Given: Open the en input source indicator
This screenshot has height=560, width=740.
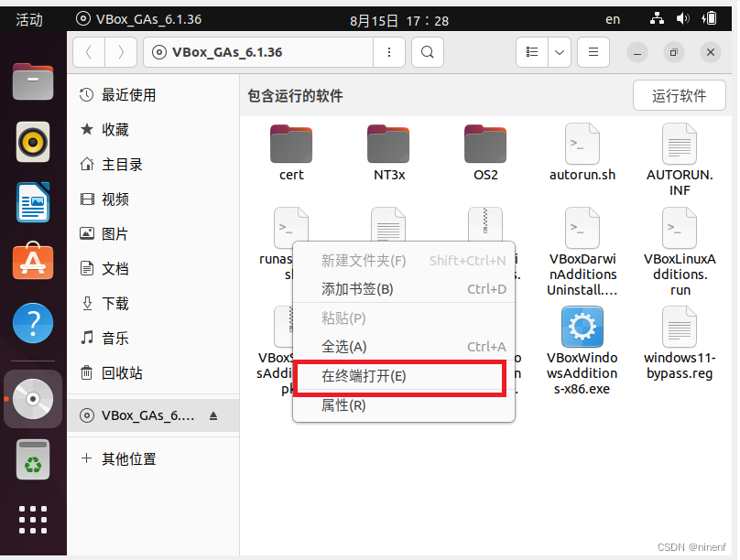Looking at the screenshot, I should (x=613, y=19).
